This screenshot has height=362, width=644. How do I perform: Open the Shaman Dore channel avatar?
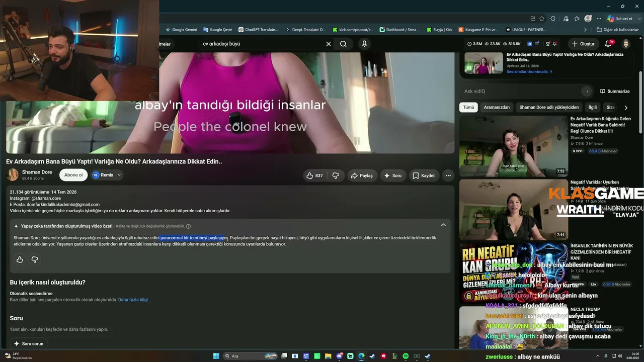coord(13,175)
